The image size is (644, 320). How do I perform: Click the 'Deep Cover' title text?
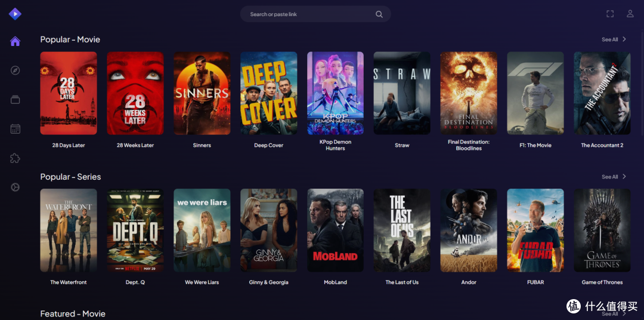[268, 145]
